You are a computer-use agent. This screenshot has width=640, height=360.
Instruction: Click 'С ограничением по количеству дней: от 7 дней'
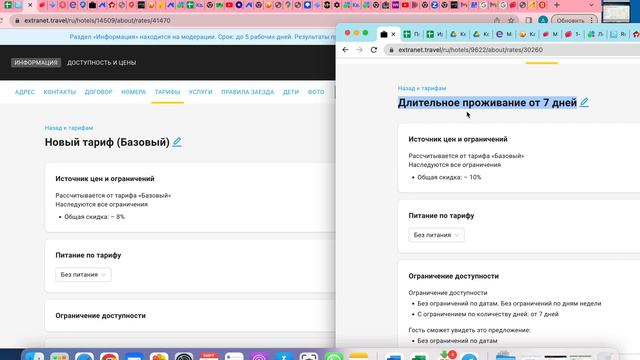coord(488,314)
